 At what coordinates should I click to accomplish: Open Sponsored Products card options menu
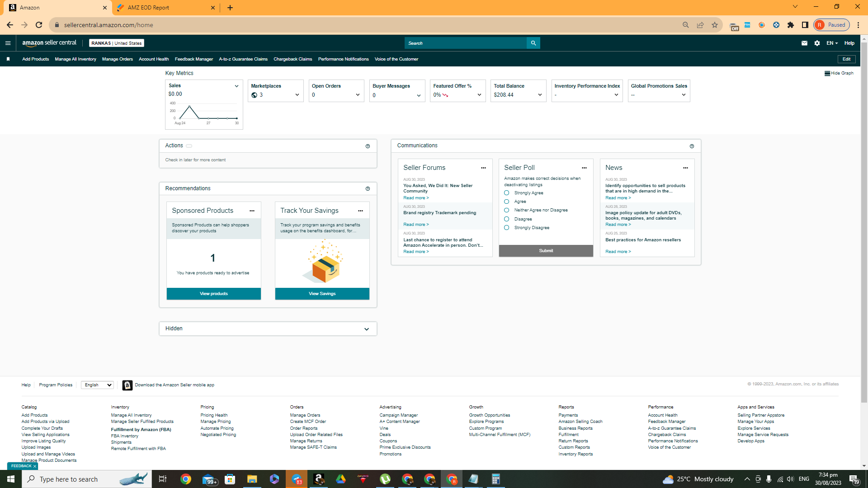point(252,211)
